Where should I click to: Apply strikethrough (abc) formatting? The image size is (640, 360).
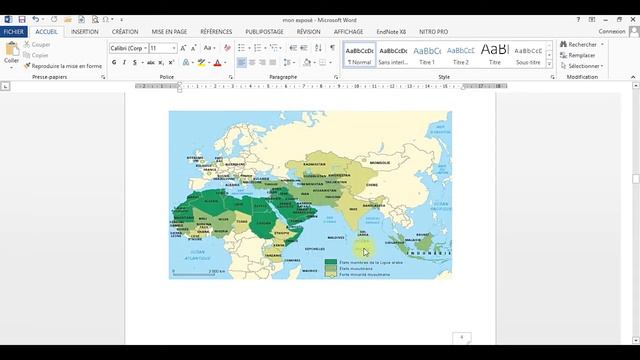coord(151,62)
